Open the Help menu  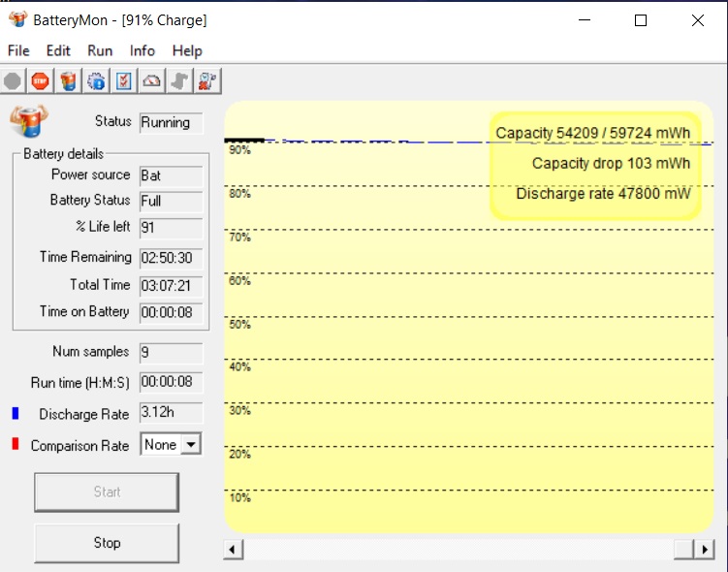click(x=187, y=50)
